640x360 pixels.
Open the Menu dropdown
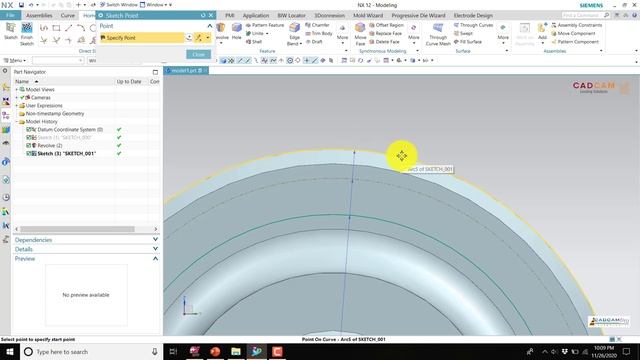(15, 60)
